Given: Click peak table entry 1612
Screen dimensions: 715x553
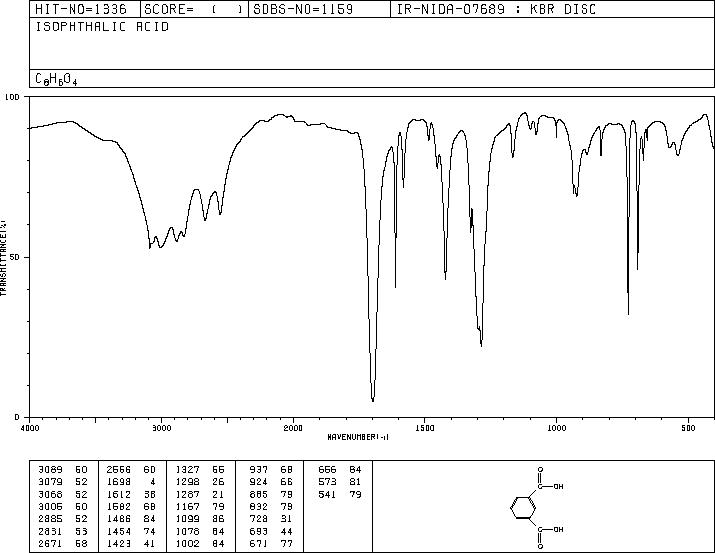Looking at the screenshot, I should [x=119, y=494].
